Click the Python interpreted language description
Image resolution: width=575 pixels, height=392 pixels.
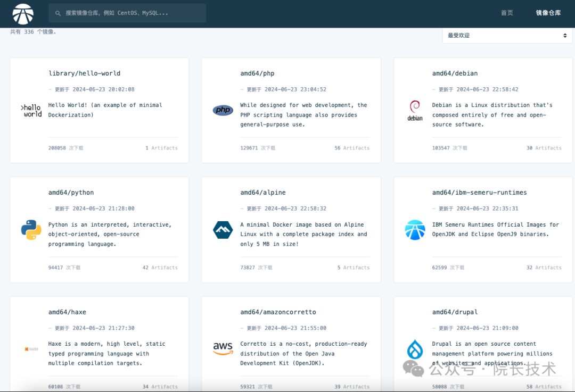110,234
